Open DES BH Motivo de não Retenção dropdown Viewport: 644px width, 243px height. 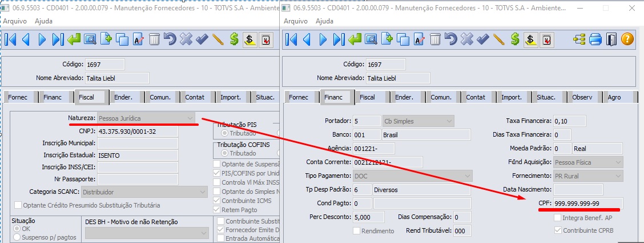(x=147, y=233)
